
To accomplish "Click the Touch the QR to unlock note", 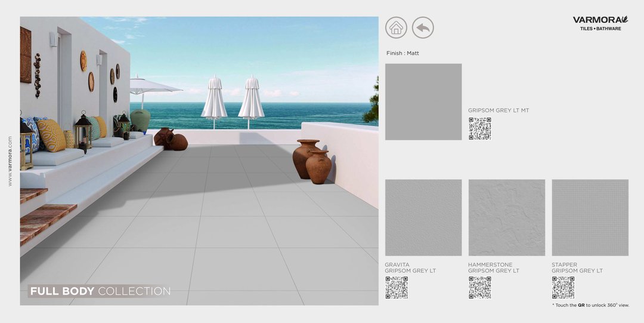I will pyautogui.click(x=590, y=305).
